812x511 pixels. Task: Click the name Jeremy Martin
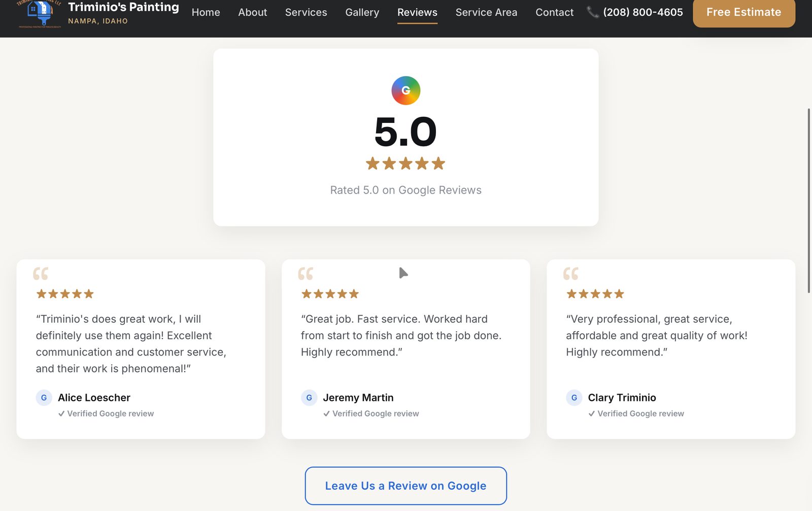tap(358, 398)
